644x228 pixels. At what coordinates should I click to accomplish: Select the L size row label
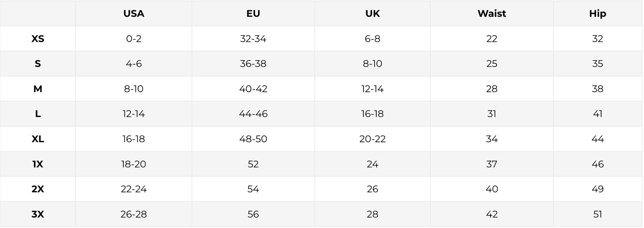point(38,114)
